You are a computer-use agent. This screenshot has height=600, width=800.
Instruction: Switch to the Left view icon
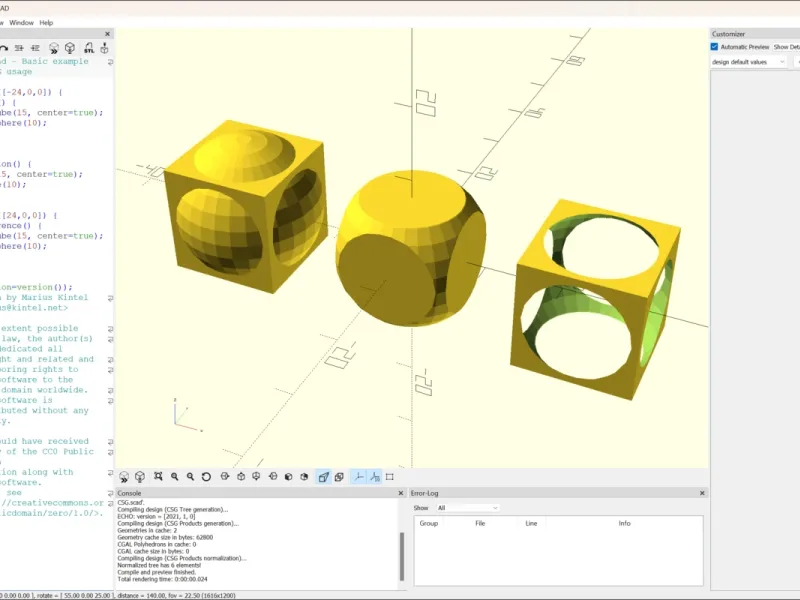click(x=273, y=477)
